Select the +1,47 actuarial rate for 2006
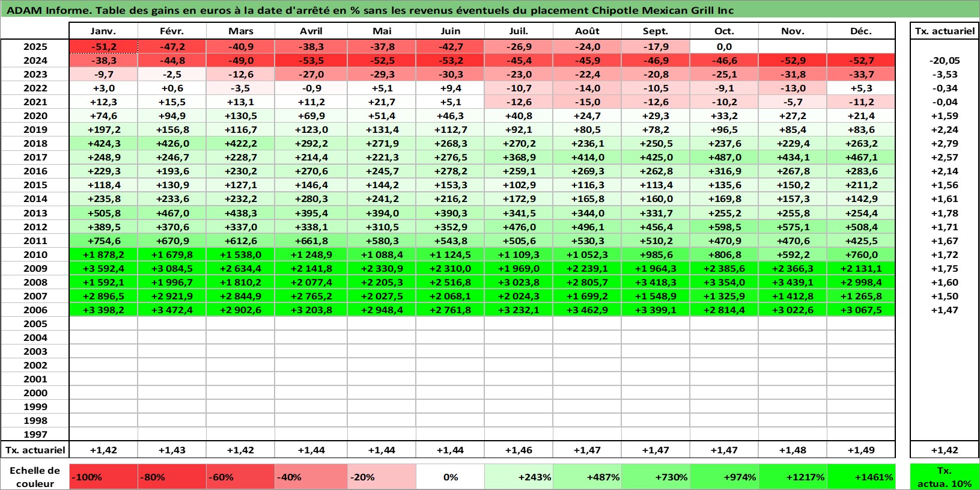This screenshot has width=980, height=490. coord(945,310)
